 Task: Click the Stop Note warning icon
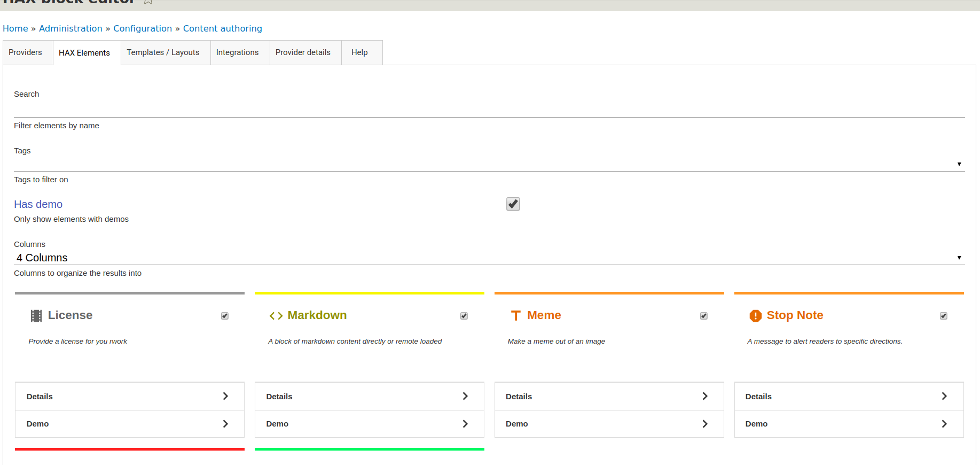tap(755, 316)
